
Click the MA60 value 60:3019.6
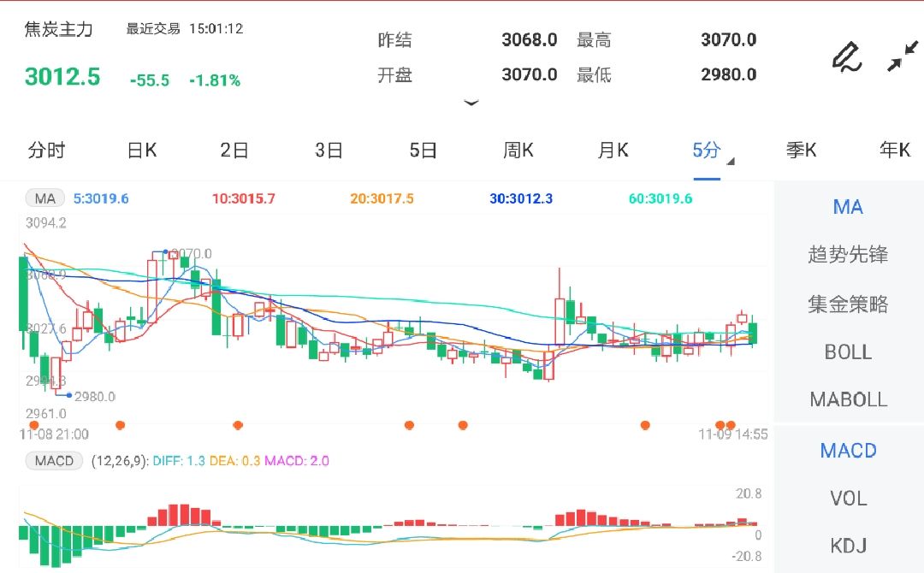point(660,198)
